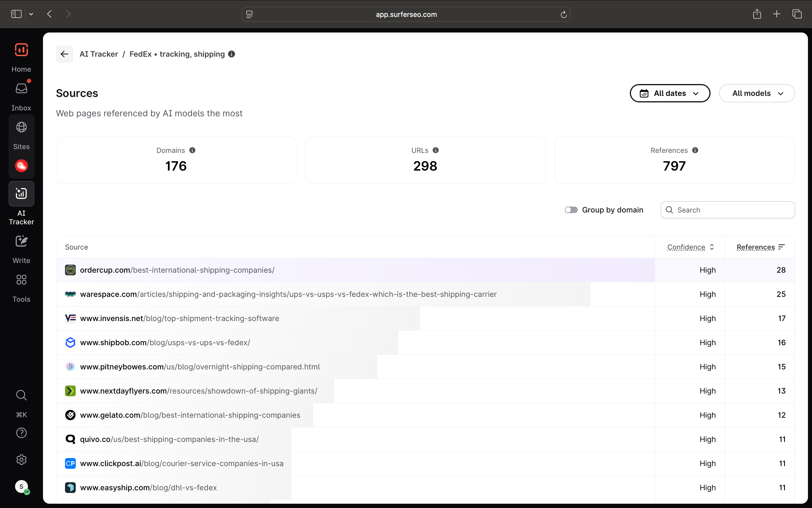
Task: Click the sources Search input field
Action: click(x=732, y=210)
